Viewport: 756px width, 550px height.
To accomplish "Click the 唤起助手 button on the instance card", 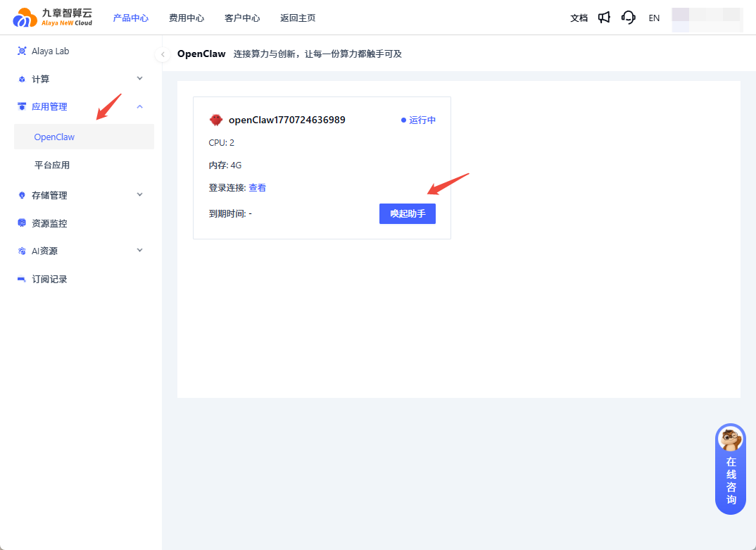I will [407, 213].
